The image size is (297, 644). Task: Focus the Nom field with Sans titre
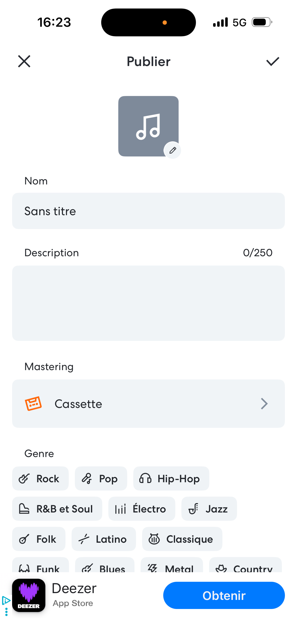(x=148, y=211)
